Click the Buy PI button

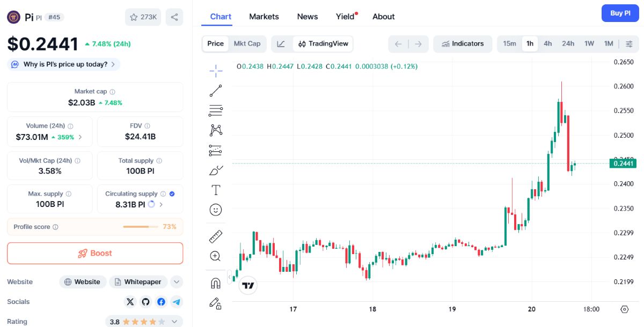620,13
